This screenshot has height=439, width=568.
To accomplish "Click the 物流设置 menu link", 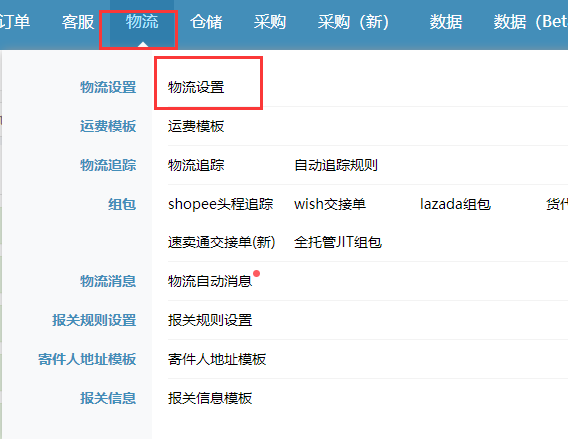I will pos(196,87).
